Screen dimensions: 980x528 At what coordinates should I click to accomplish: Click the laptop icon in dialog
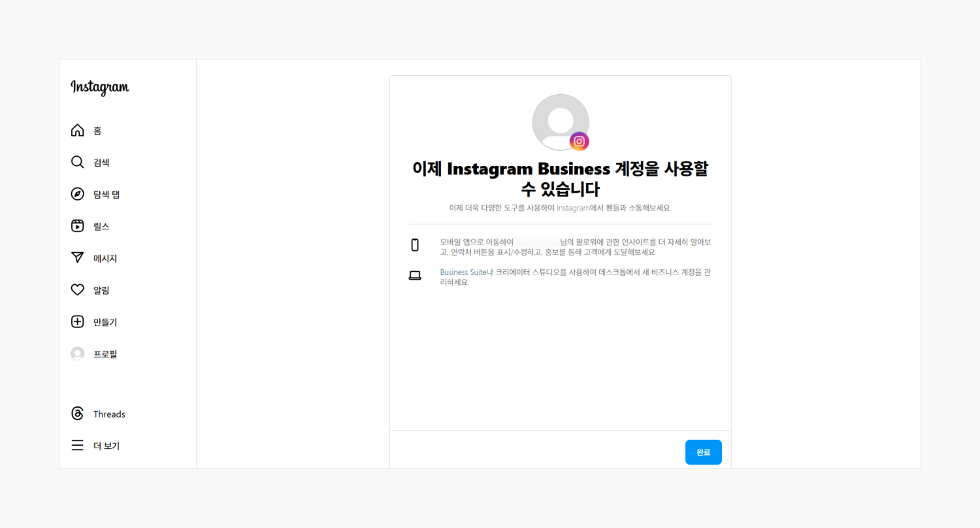(415, 275)
